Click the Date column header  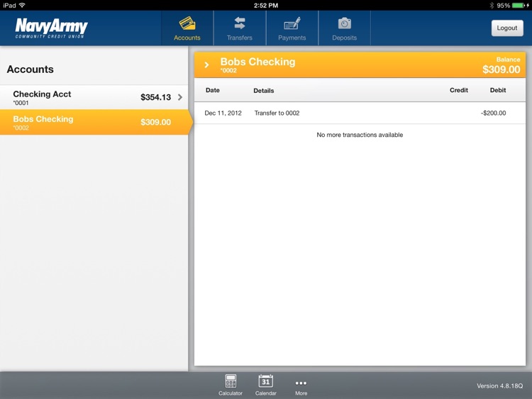pyautogui.click(x=212, y=90)
